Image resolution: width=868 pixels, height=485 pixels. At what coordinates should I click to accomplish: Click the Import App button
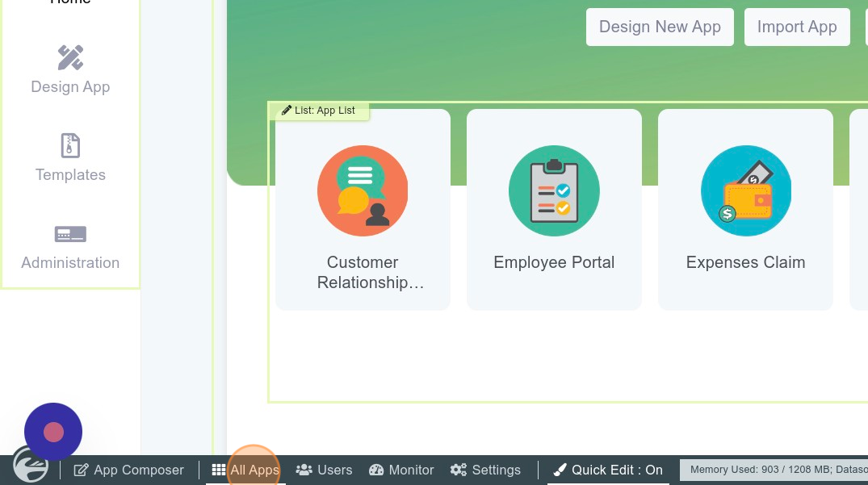(x=797, y=27)
